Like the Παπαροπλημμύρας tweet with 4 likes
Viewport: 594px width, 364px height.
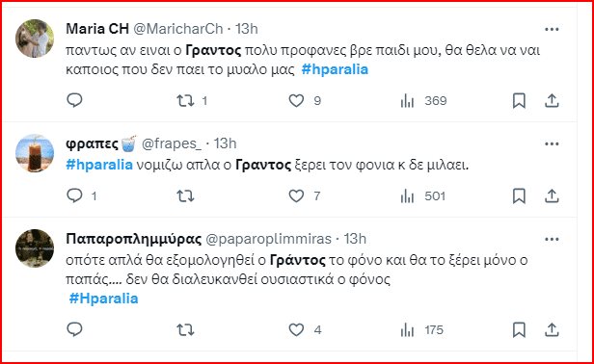(x=296, y=330)
